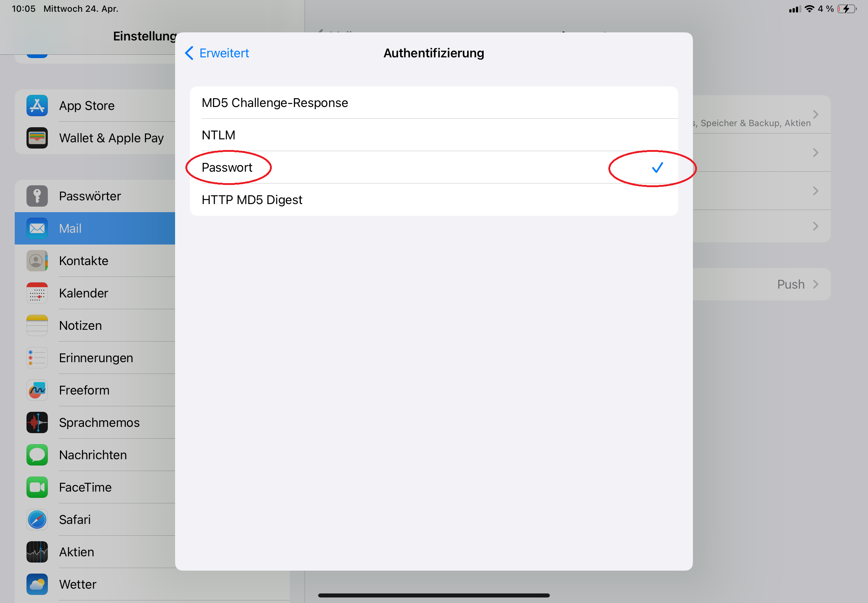This screenshot has height=603, width=868.
Task: Select MD5 Challenge-Response authentication
Action: 434,103
